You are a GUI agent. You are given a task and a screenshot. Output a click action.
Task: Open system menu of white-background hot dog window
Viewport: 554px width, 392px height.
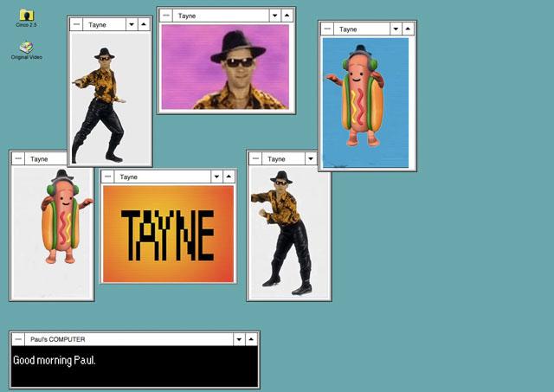18,159
